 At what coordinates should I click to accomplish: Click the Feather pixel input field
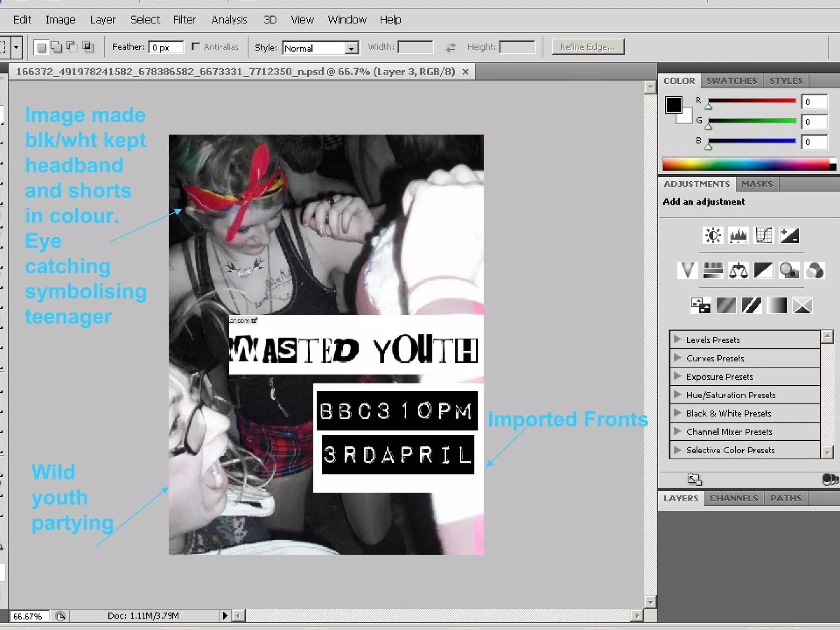click(166, 48)
